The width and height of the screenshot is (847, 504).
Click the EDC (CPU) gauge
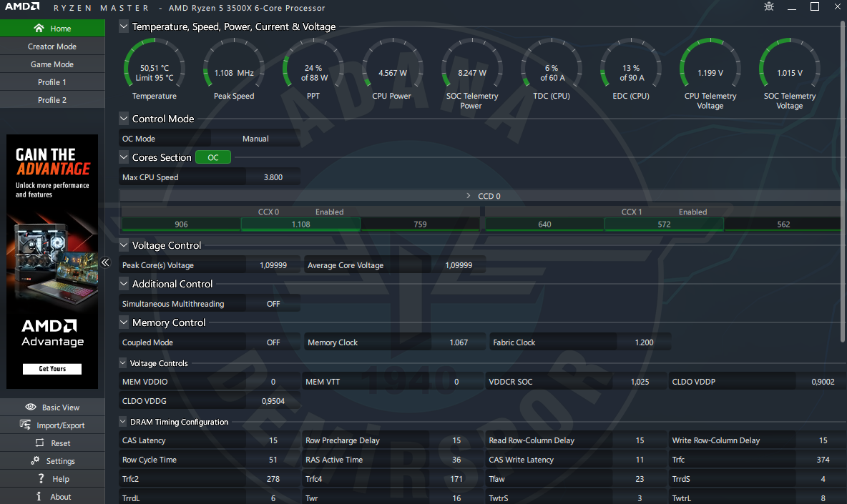pos(631,69)
